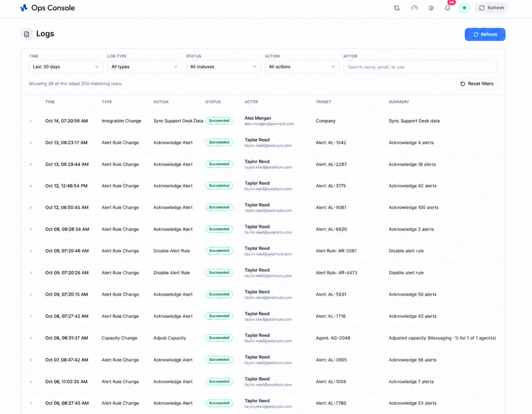This screenshot has width=532, height=414.
Task: Click the Succeeded badge for Alert: AL-3175
Action: (x=219, y=185)
